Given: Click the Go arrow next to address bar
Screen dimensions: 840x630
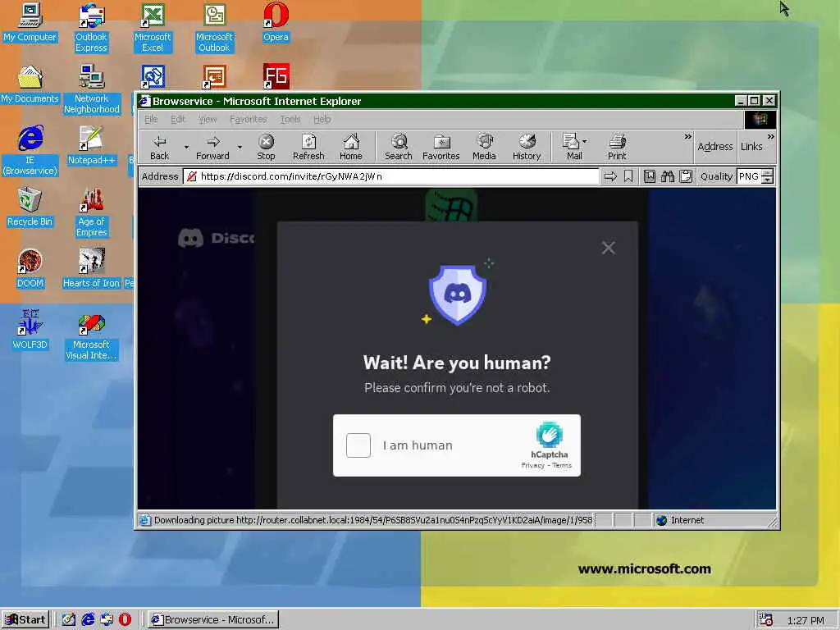Looking at the screenshot, I should point(610,176).
